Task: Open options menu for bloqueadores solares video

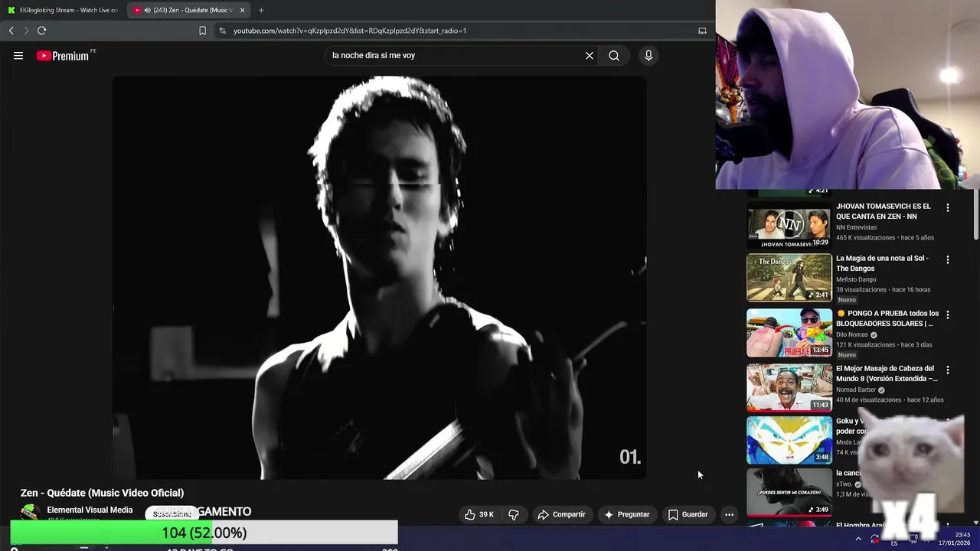Action: coord(948,315)
